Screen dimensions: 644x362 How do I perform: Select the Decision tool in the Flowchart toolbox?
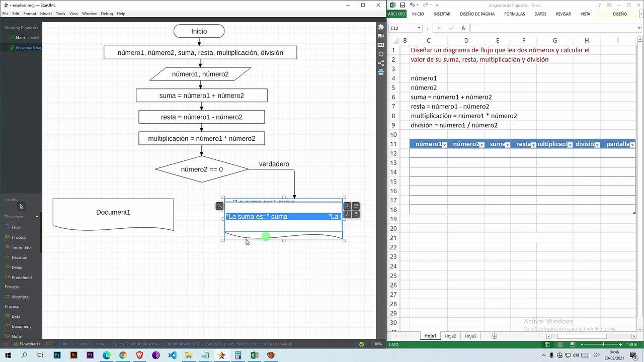[19, 257]
